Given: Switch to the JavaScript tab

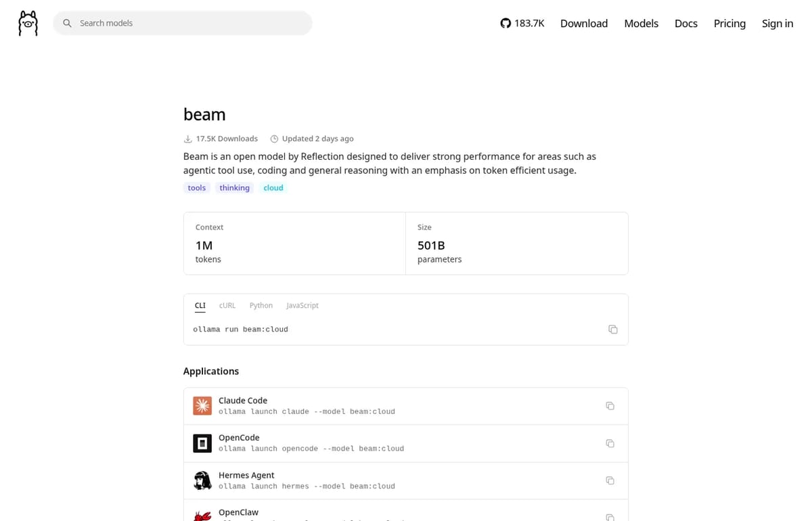Looking at the screenshot, I should click(x=302, y=305).
